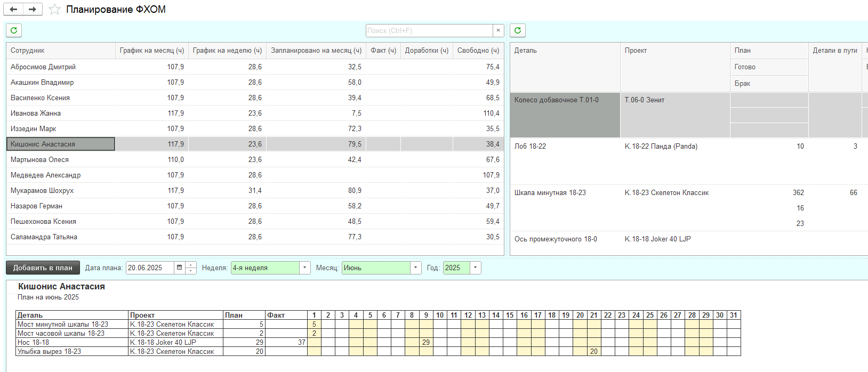Expand the week dropdown list
This screenshot has width=868, height=372.
[x=304, y=268]
